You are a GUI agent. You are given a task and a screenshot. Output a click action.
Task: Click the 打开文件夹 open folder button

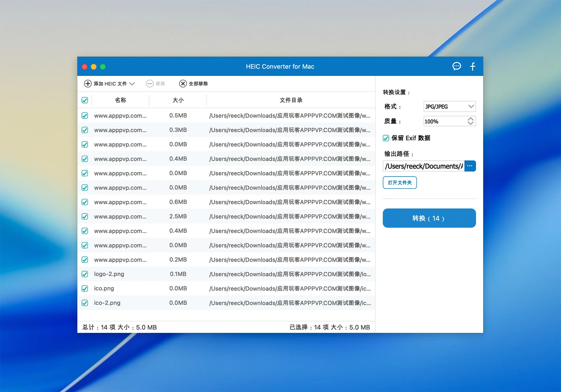(x=400, y=182)
